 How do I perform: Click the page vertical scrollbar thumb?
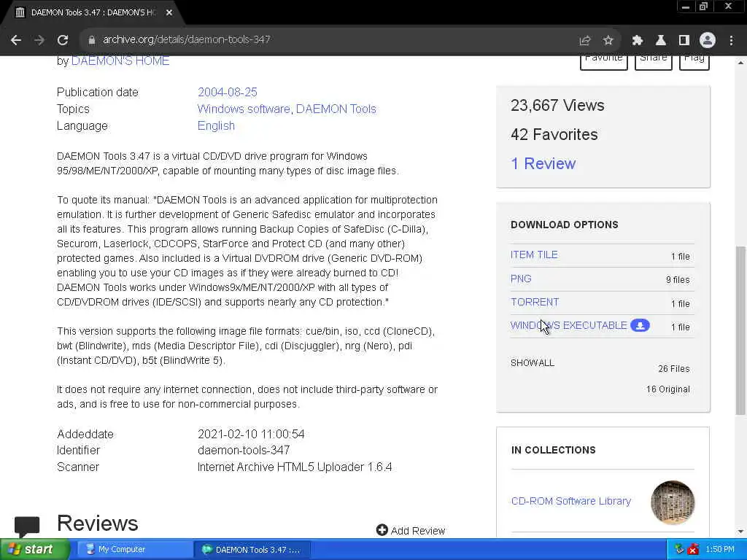point(740,330)
